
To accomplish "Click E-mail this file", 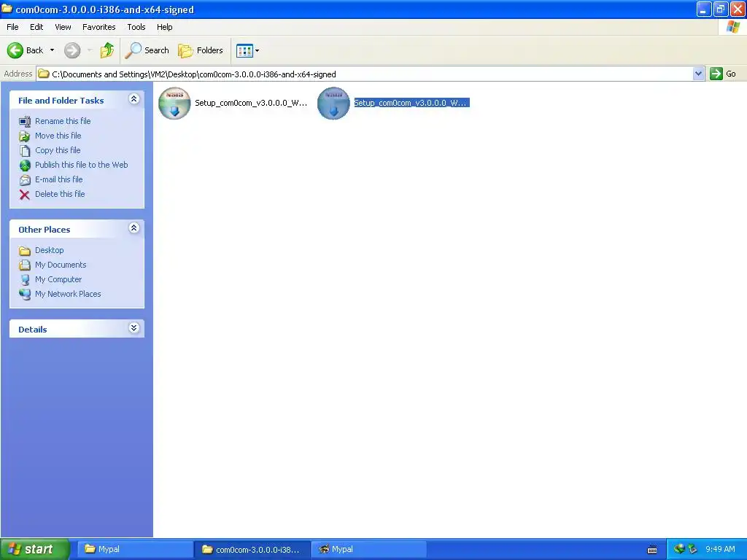I will (58, 179).
